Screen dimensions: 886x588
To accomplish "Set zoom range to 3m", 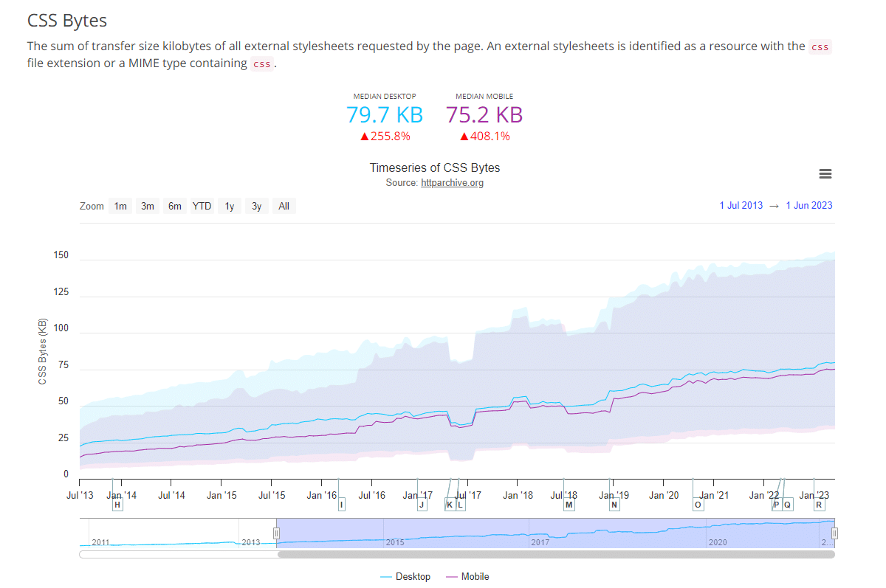I will click(x=148, y=206).
